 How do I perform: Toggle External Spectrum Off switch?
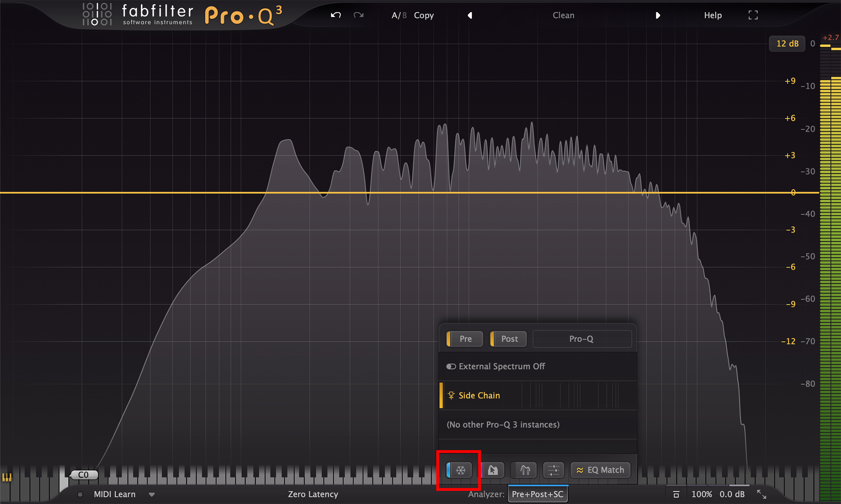pos(451,367)
